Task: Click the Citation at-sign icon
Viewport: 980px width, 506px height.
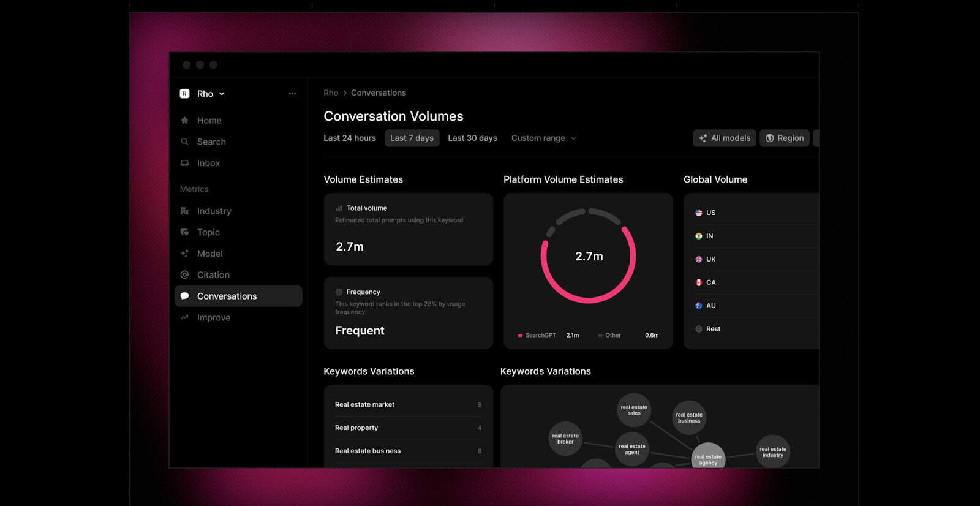Action: pyautogui.click(x=184, y=275)
